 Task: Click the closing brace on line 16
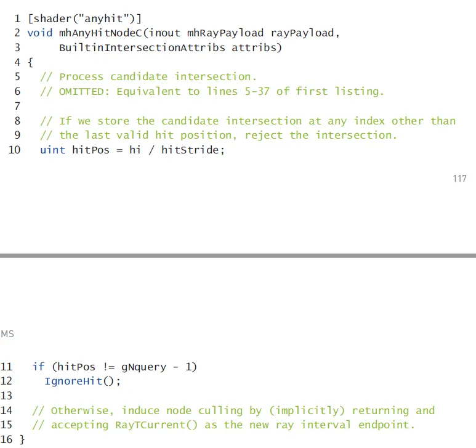click(22, 439)
